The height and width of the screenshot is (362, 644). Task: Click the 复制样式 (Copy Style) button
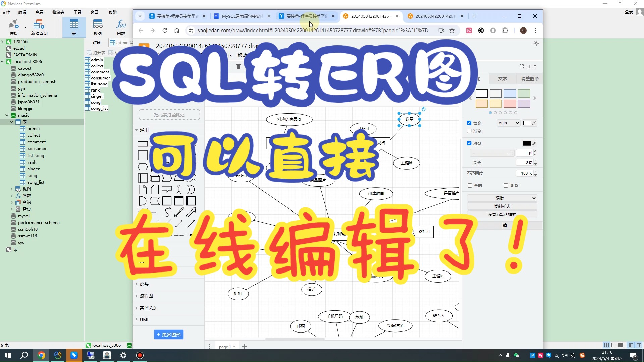(x=502, y=206)
